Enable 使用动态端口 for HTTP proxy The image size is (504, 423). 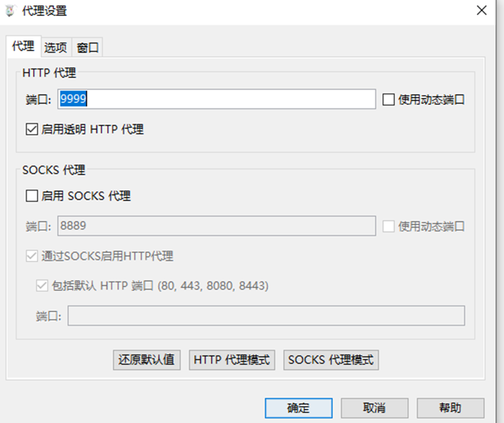390,99
